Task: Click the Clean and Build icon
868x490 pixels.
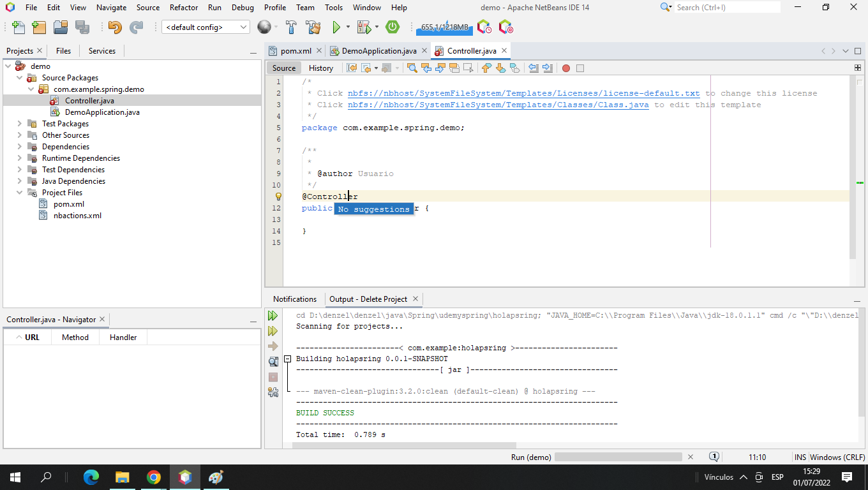Action: point(313,27)
